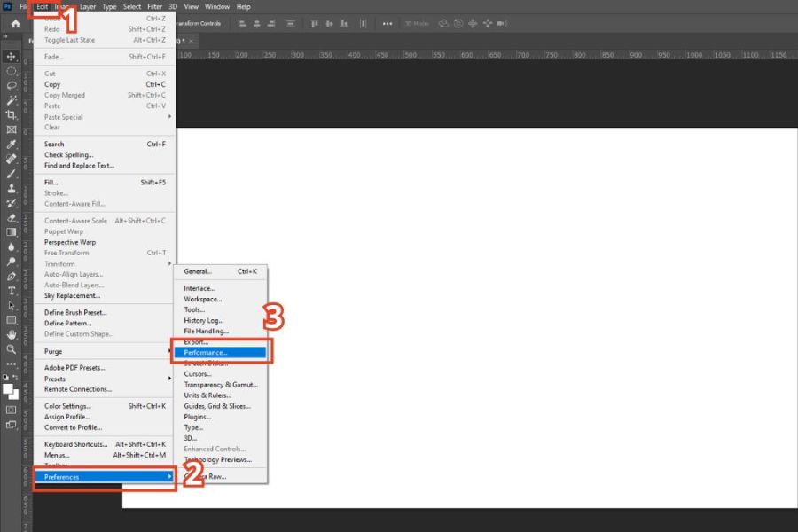Choose Performance... in Preferences submenu

pyautogui.click(x=206, y=352)
